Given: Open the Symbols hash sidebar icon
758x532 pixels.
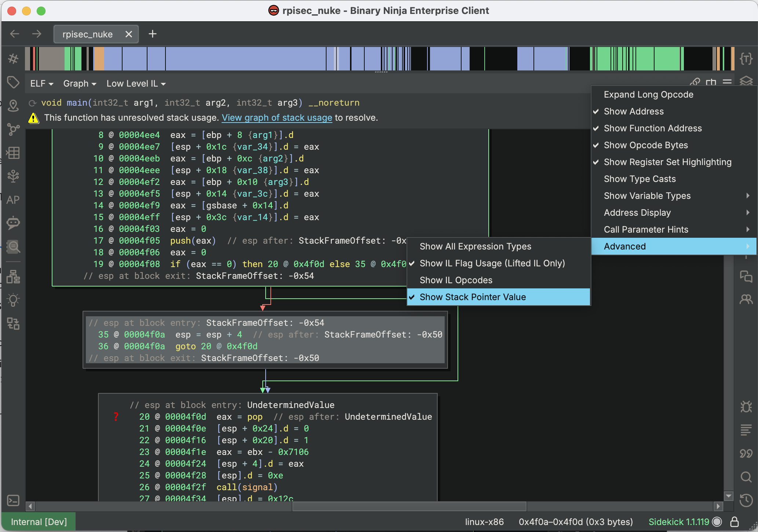Looking at the screenshot, I should pos(13,59).
